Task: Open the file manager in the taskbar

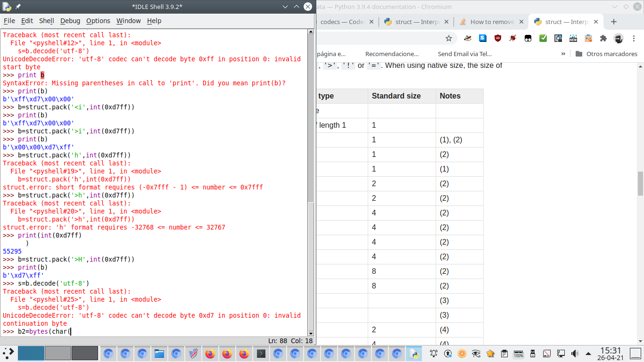Action: [x=159, y=353]
